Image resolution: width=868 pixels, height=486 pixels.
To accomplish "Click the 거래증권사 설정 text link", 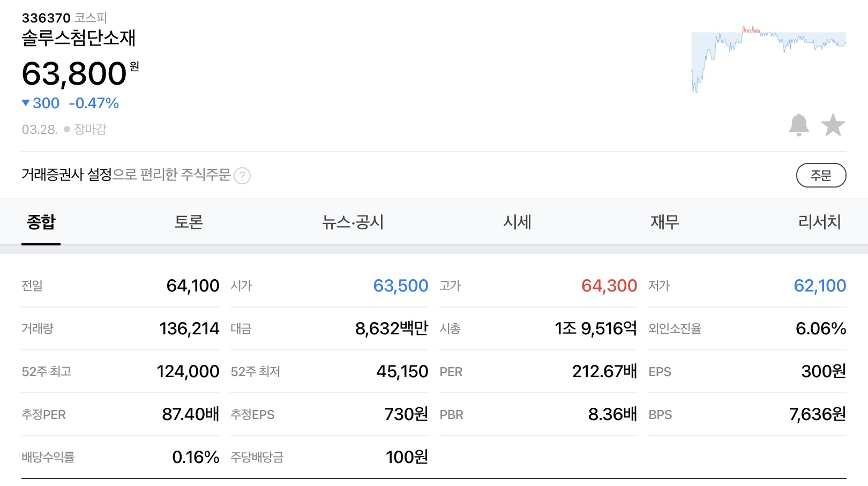I will pyautogui.click(x=66, y=175).
